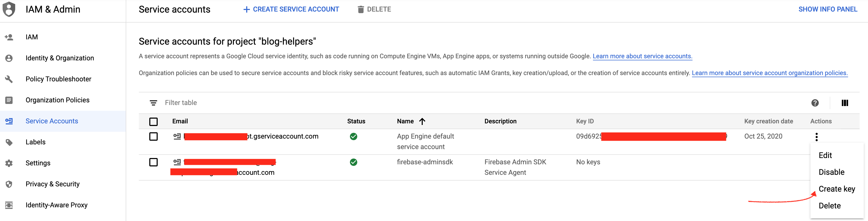Click the filter-lines icon beside Filter table
The height and width of the screenshot is (221, 868).
tap(153, 103)
